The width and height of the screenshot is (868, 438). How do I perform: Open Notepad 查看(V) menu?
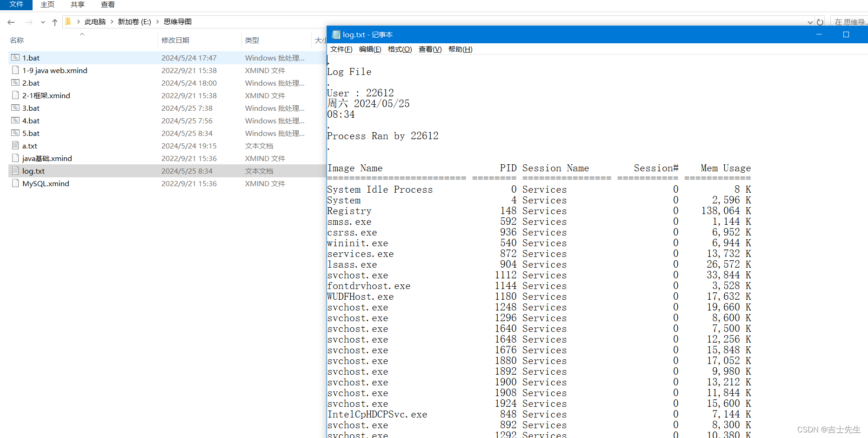tap(430, 49)
